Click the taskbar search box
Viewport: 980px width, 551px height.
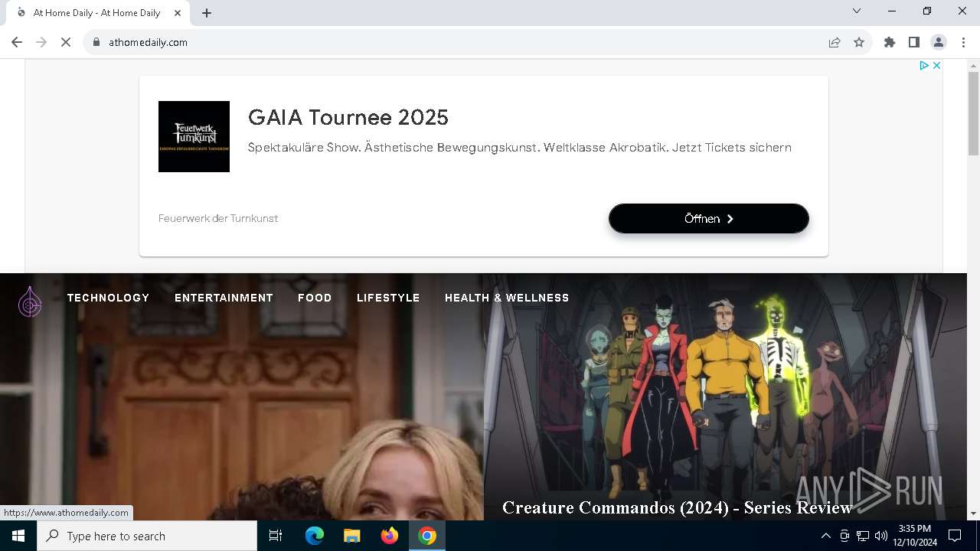(147, 536)
